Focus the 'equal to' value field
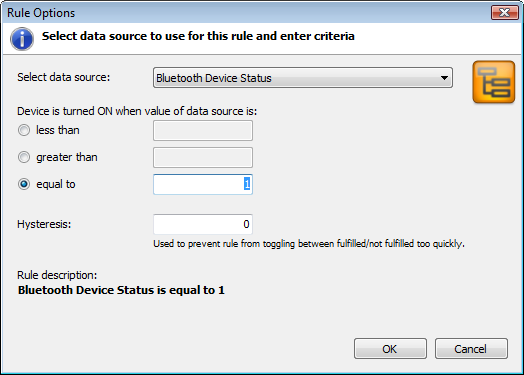 tap(203, 184)
